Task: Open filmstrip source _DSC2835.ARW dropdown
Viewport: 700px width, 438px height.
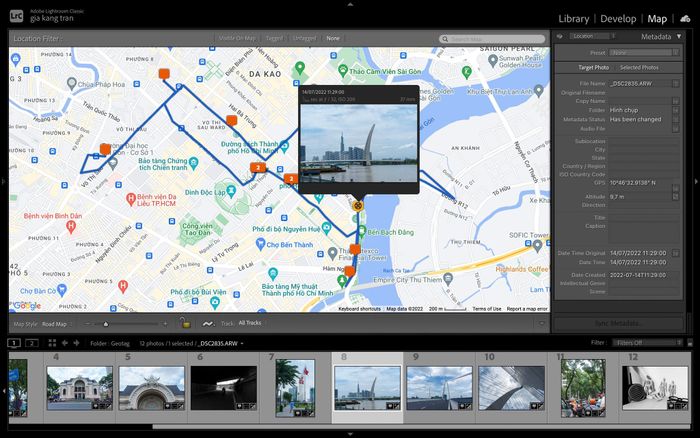Action: pos(221,343)
